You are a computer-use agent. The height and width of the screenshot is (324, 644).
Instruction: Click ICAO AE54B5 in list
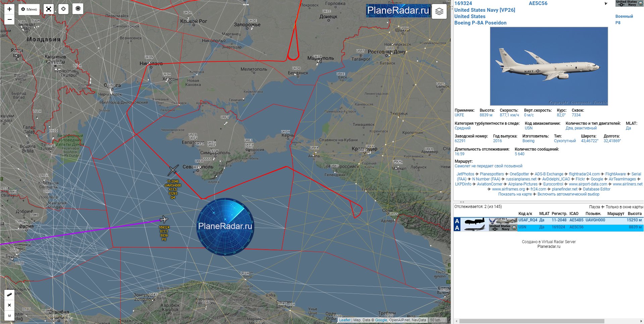tap(577, 220)
